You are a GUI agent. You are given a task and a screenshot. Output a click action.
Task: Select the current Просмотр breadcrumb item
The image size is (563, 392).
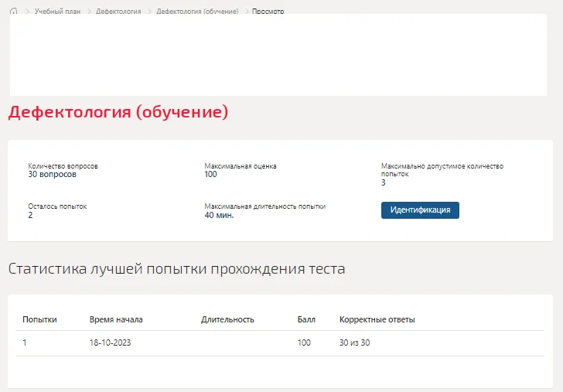pos(268,11)
